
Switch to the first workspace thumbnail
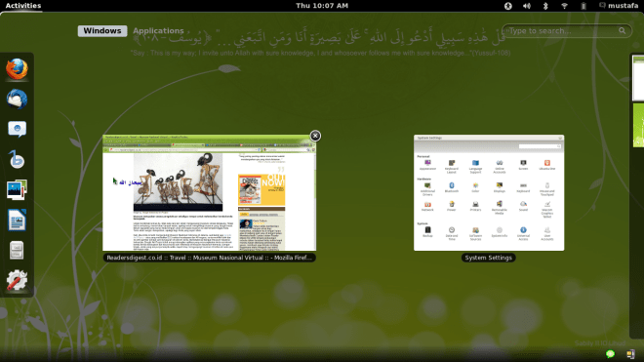coord(638,78)
